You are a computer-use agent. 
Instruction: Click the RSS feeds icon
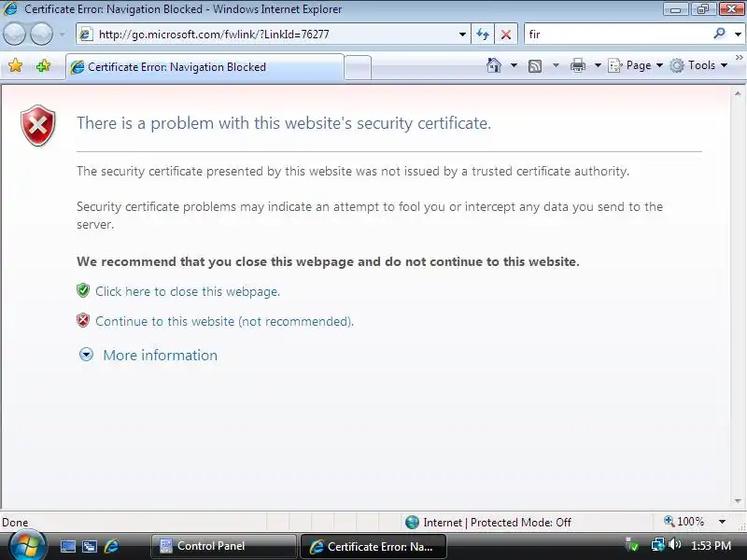click(535, 65)
